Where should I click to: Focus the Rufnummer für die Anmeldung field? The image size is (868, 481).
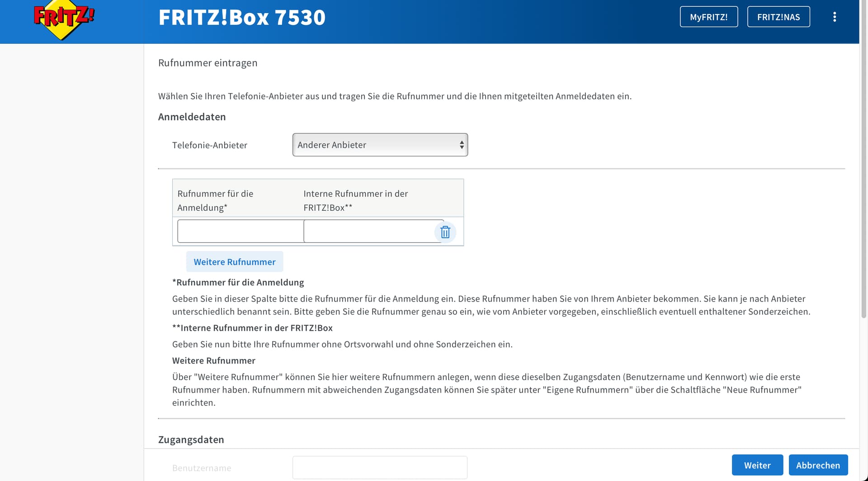click(241, 231)
